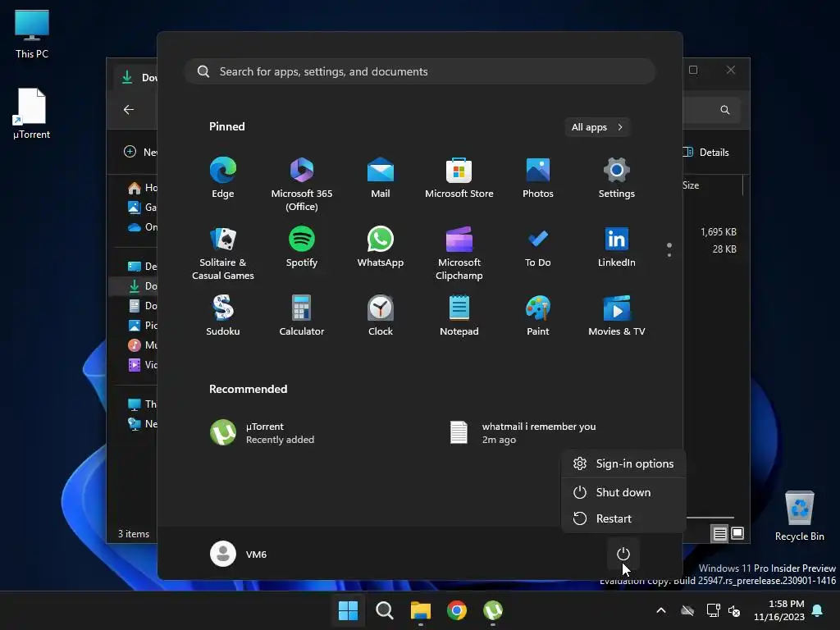840x630 pixels.
Task: Select the 28 KB file size entry
Action: point(724,249)
